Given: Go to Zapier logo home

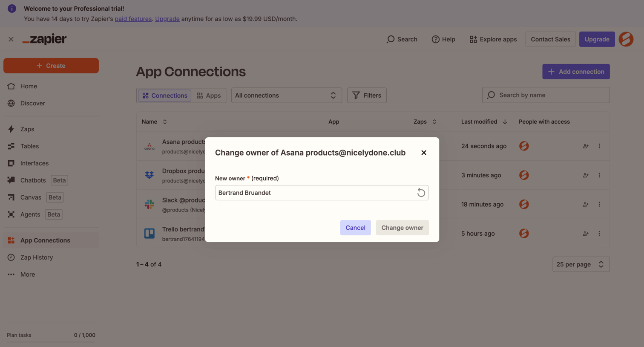Looking at the screenshot, I should [x=44, y=39].
